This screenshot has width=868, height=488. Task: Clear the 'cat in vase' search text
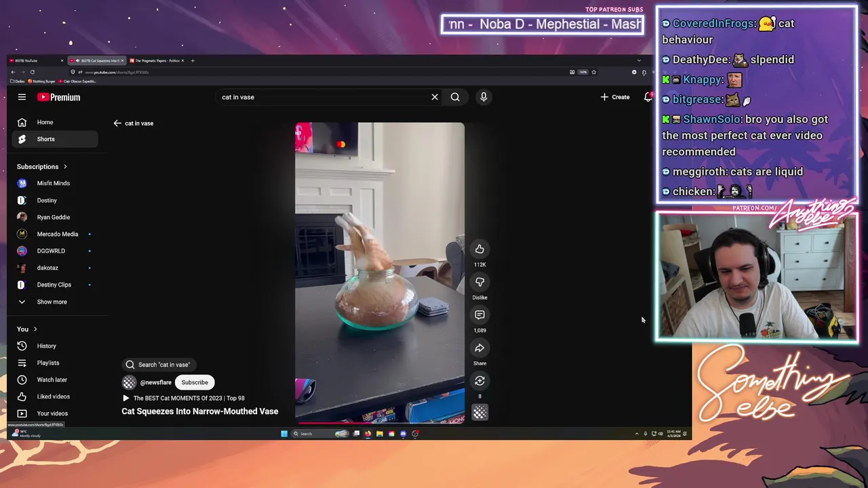(435, 97)
